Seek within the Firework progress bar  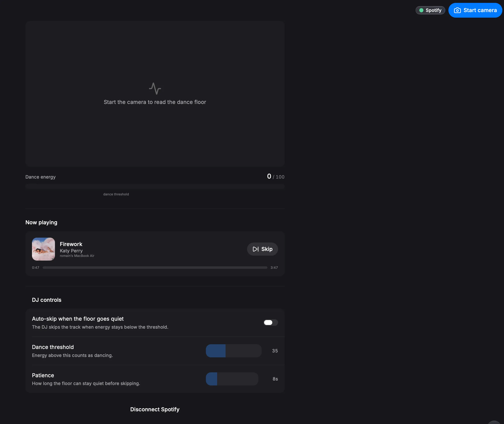tap(155, 268)
